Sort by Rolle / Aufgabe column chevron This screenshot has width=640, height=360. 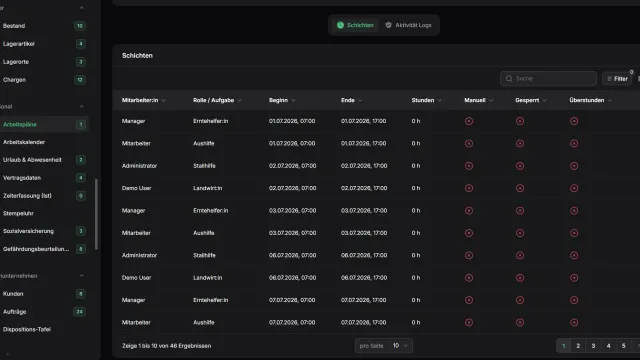pyautogui.click(x=240, y=100)
